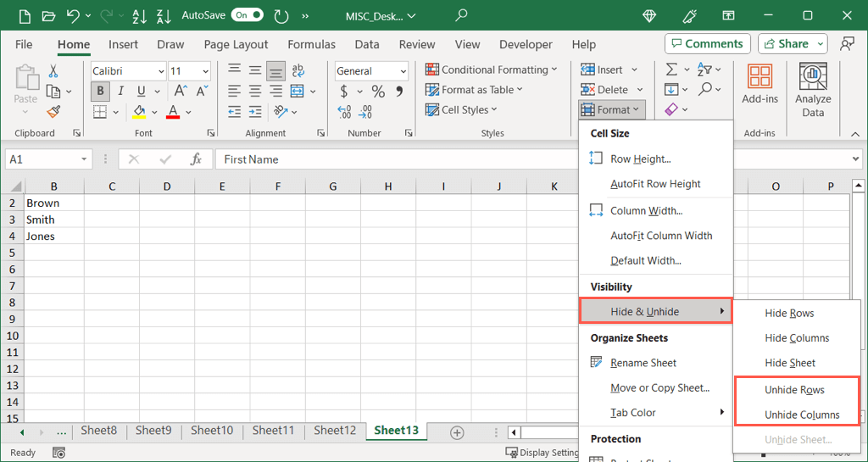The height and width of the screenshot is (462, 868).
Task: Click the red font color swatch
Action: click(x=173, y=112)
